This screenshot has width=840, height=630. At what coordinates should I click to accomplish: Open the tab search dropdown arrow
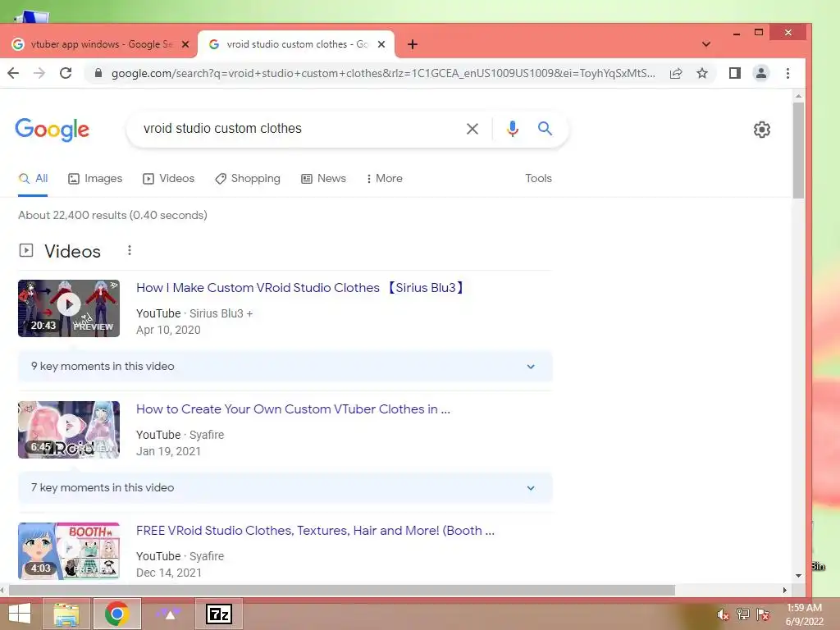coord(706,44)
